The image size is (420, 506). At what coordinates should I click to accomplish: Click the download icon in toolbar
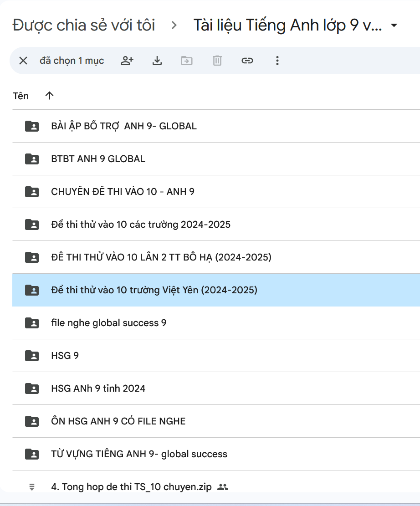point(157,61)
